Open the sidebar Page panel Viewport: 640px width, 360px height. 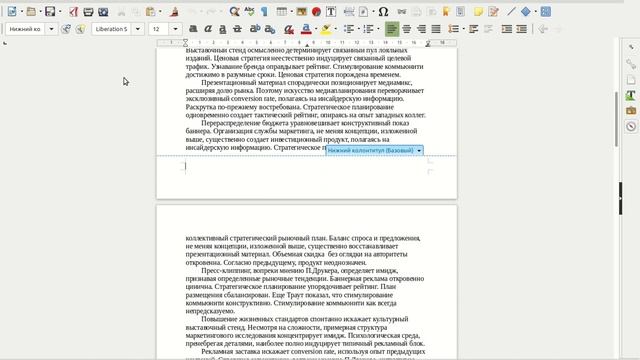click(x=631, y=79)
